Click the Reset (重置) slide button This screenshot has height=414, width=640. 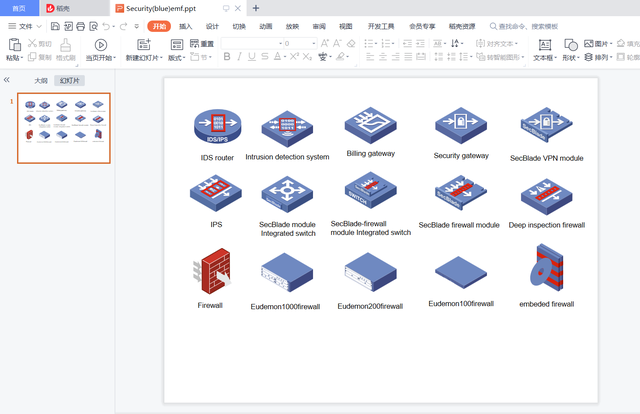pyautogui.click(x=202, y=44)
